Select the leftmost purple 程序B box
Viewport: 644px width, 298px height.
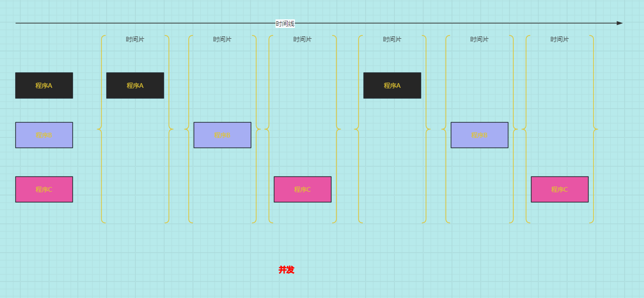[x=44, y=135]
